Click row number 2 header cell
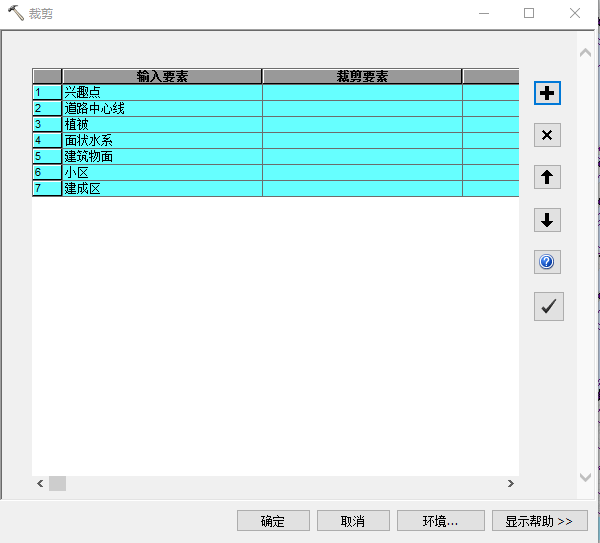This screenshot has width=600, height=543. pos(47,109)
